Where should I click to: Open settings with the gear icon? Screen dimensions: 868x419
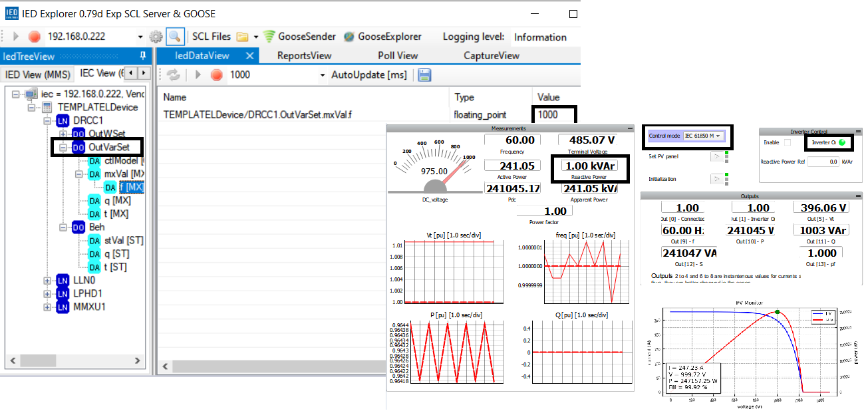(156, 37)
